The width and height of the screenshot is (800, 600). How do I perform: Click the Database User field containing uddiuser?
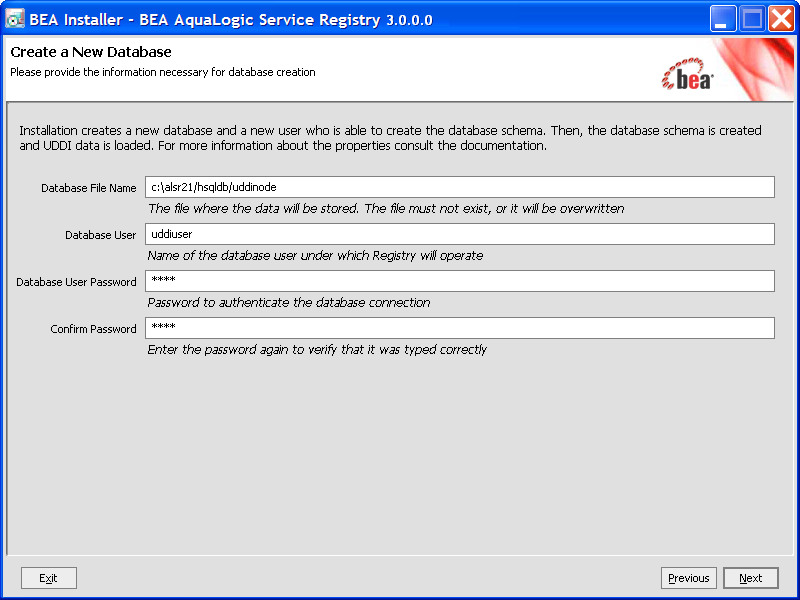point(460,234)
